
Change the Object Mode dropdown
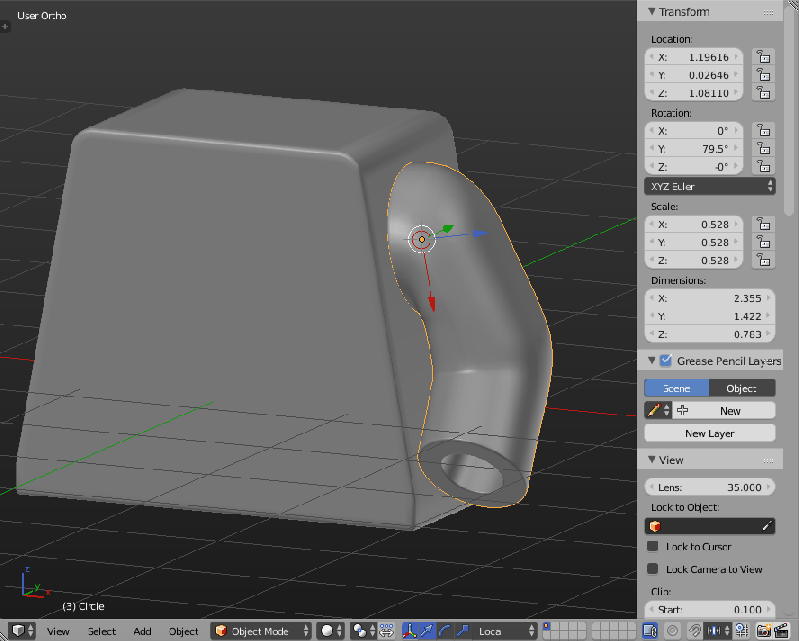(x=260, y=631)
